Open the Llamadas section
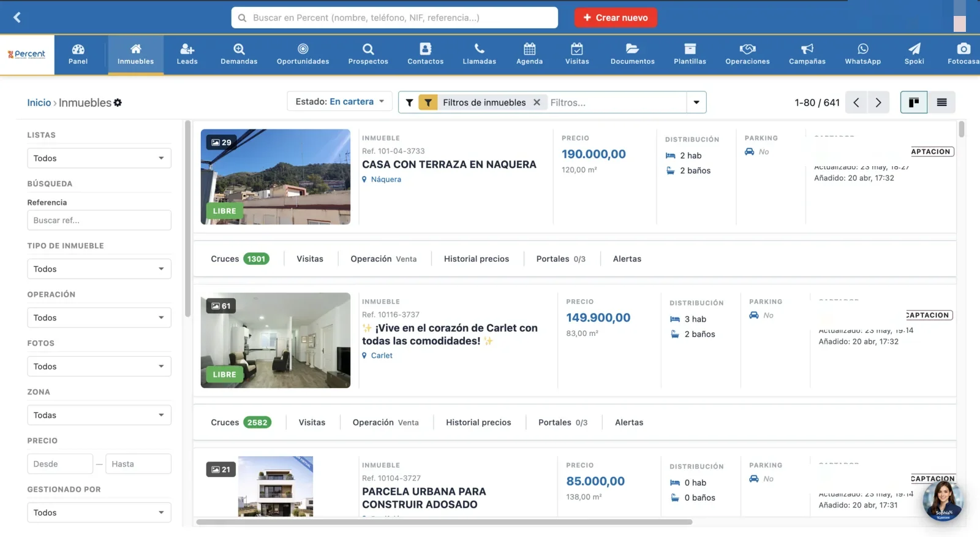This screenshot has height=537, width=980. coord(479,54)
